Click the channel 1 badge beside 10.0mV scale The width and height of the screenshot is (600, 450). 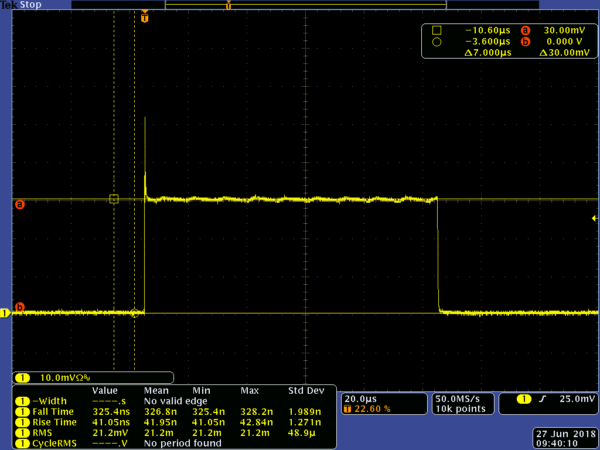(x=23, y=378)
